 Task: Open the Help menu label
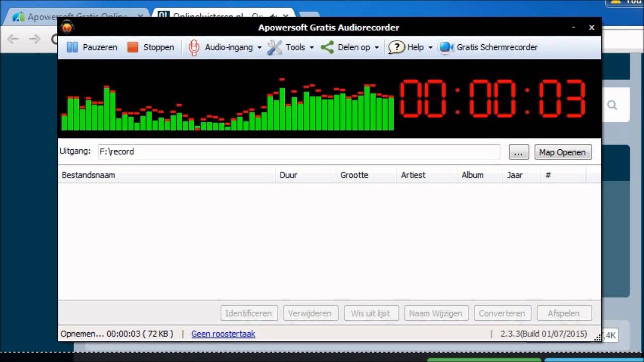(416, 47)
